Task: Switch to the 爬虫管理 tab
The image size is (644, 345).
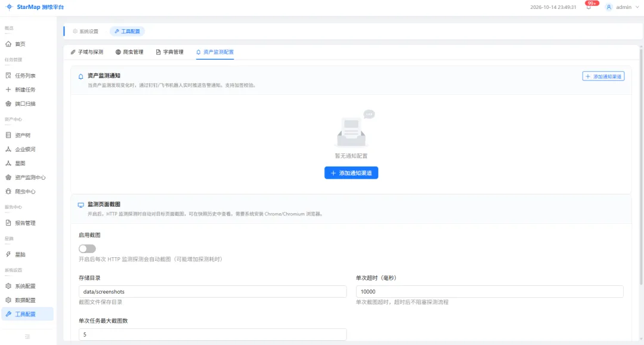Action: pos(129,52)
